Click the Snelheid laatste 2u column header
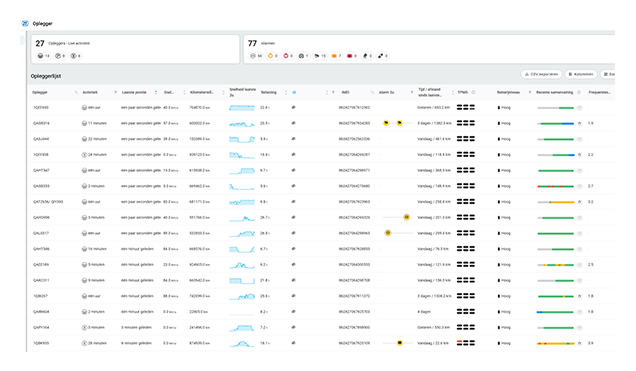The height and width of the screenshot is (371, 636). 243,92
